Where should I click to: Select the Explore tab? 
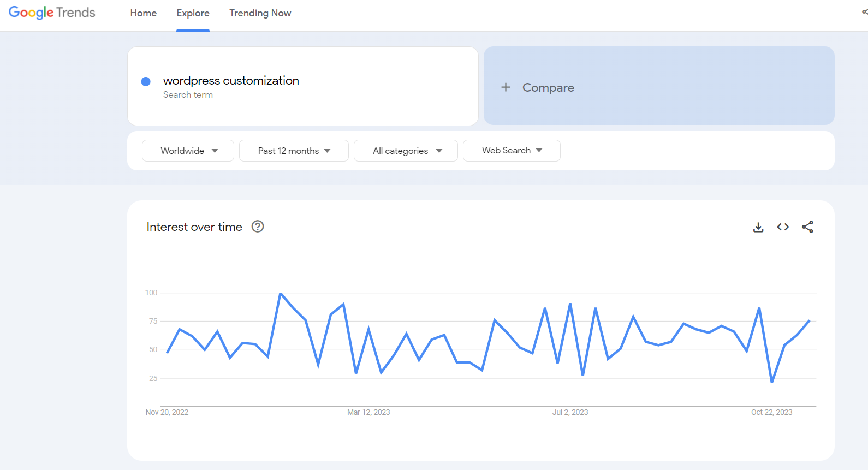click(x=193, y=13)
